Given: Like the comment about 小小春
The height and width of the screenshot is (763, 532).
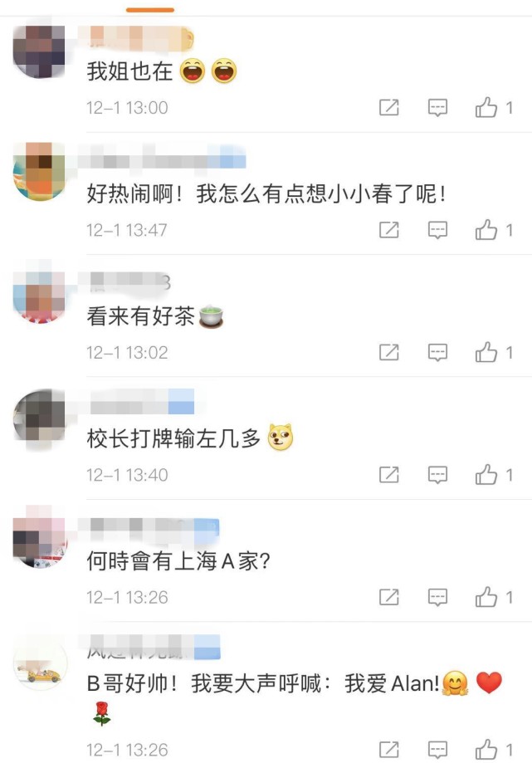Looking at the screenshot, I should pos(486,230).
